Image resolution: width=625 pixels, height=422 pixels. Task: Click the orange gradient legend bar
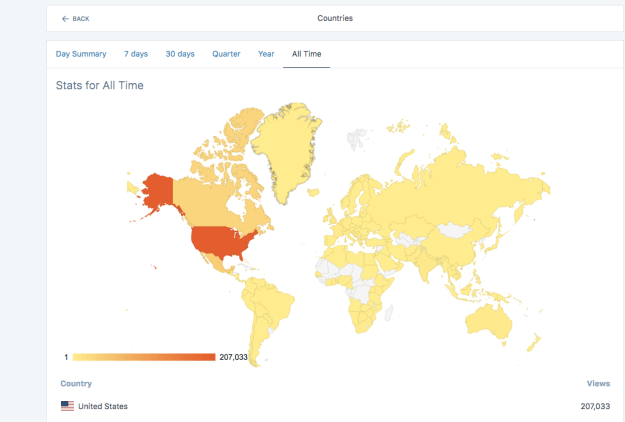click(144, 357)
